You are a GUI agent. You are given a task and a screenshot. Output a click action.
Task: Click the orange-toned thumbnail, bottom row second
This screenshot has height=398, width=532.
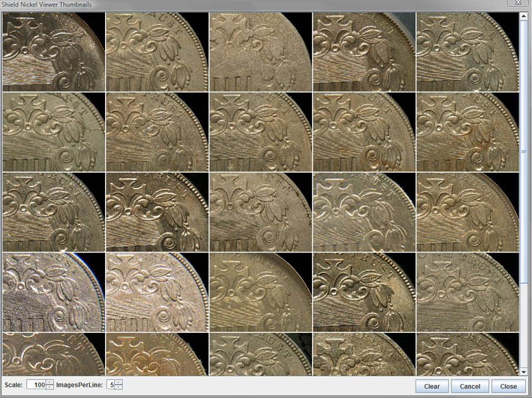pyautogui.click(x=157, y=354)
